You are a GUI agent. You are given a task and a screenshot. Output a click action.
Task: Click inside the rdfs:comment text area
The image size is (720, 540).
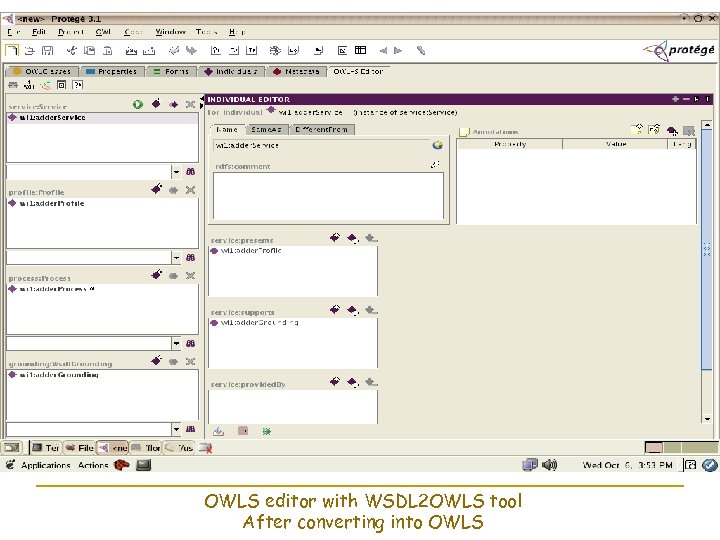(x=328, y=196)
